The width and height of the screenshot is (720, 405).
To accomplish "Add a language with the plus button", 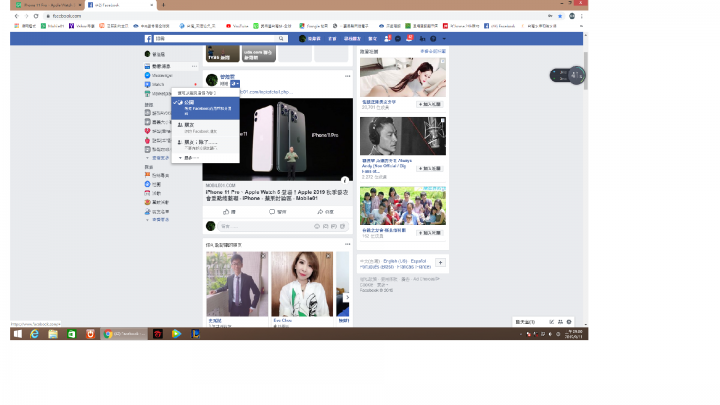I will coord(440,263).
